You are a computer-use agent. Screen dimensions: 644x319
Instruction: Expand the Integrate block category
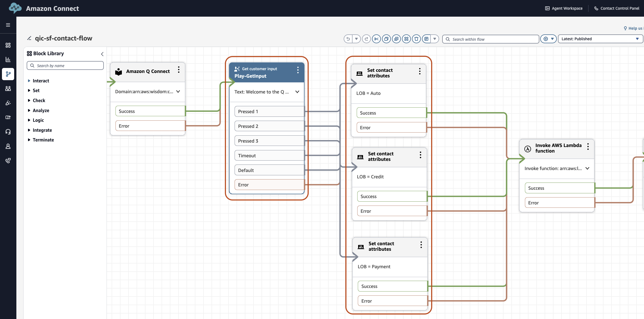[x=42, y=130]
